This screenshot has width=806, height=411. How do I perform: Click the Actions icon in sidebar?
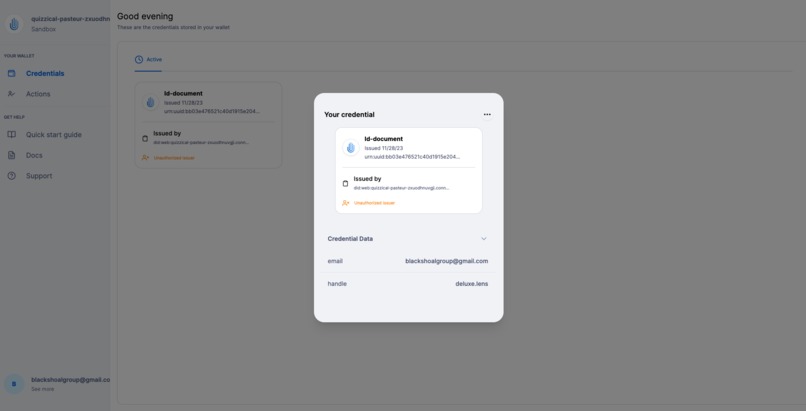click(x=11, y=94)
